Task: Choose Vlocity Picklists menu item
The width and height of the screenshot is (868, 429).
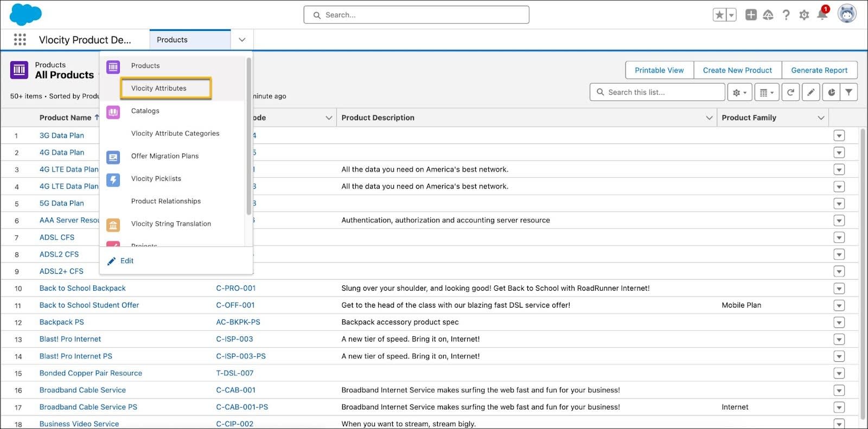Action: click(156, 178)
